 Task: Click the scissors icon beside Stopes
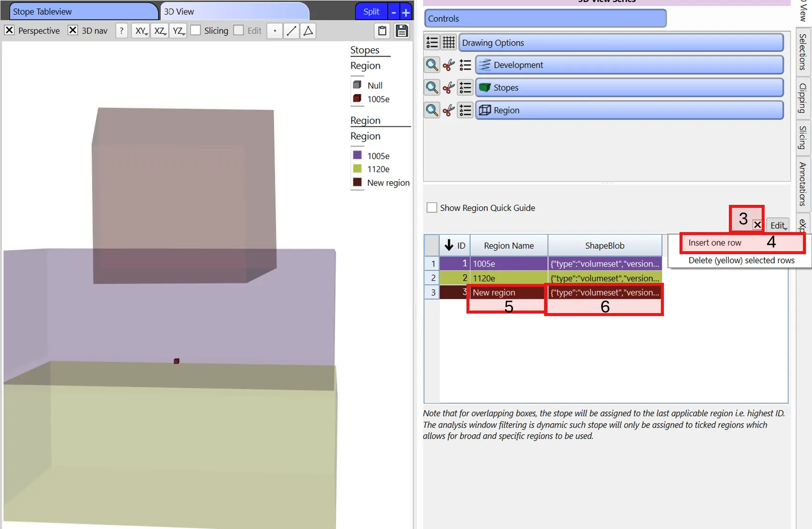click(x=449, y=87)
